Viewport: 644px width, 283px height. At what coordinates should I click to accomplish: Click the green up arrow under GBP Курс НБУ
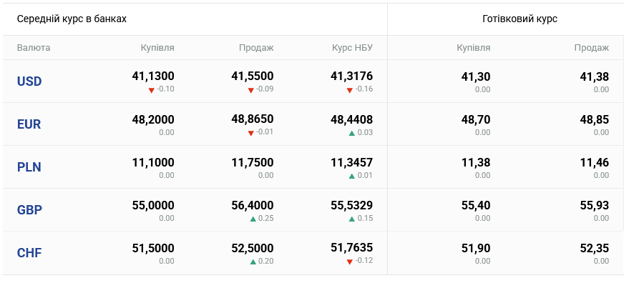click(351, 219)
